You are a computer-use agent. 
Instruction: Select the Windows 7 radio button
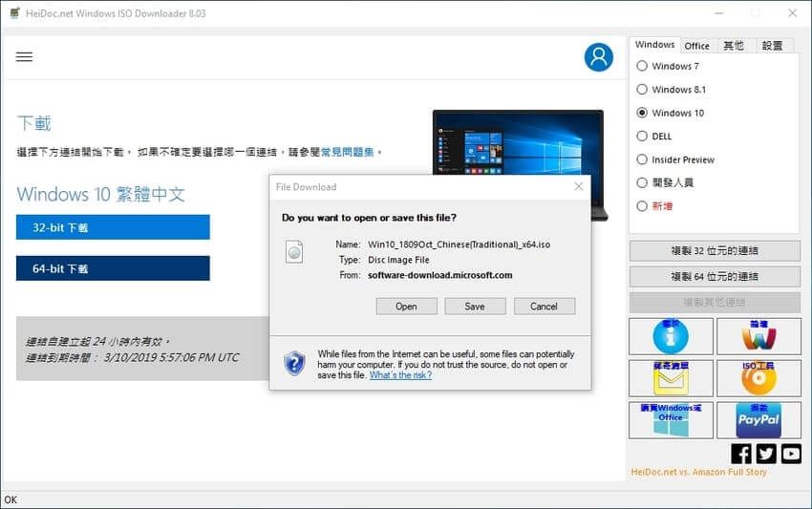click(642, 66)
